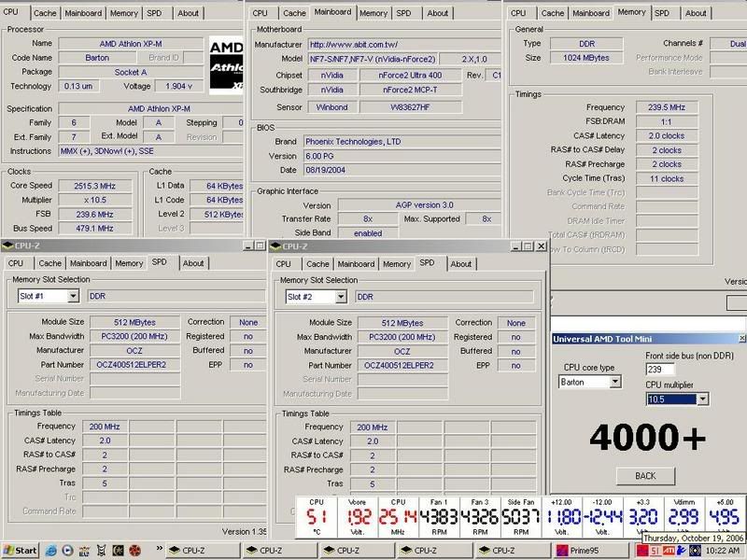Screen dimensions: 747x560
Task: Click the Vcore voltage readout in monitor bar
Action: 359,517
